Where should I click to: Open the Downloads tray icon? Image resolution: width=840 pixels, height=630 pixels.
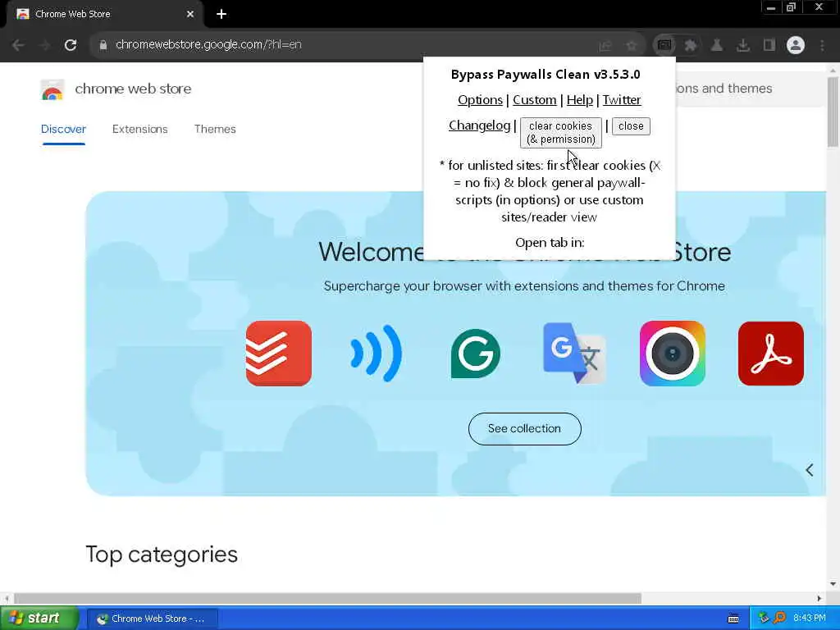click(743, 46)
